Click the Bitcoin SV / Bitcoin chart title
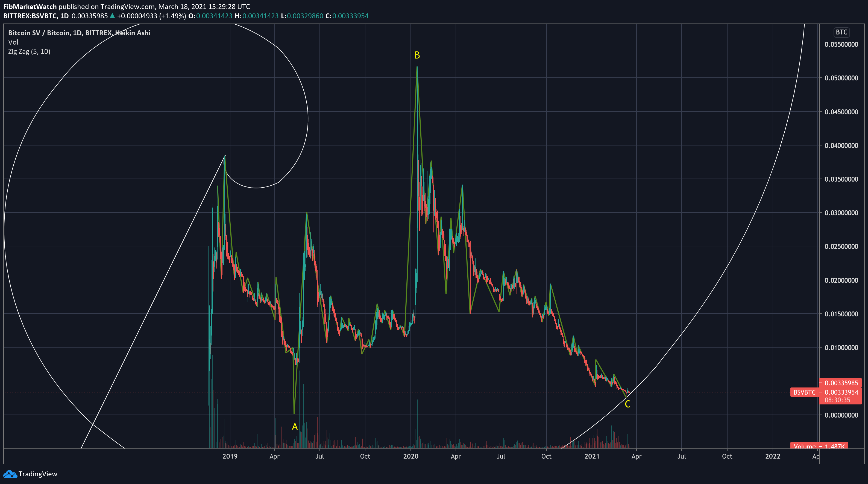Image resolution: width=868 pixels, height=484 pixels. (x=79, y=33)
